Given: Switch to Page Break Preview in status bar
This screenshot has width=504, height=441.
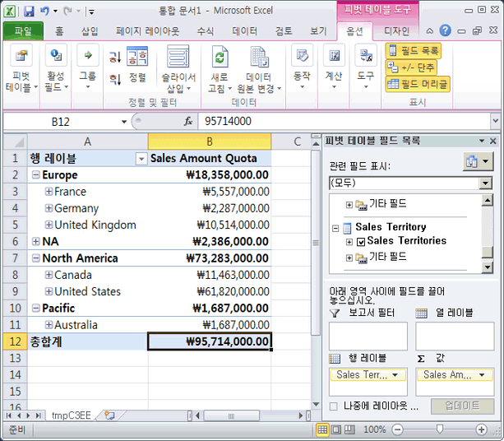Looking at the screenshot, I should click(x=349, y=429).
